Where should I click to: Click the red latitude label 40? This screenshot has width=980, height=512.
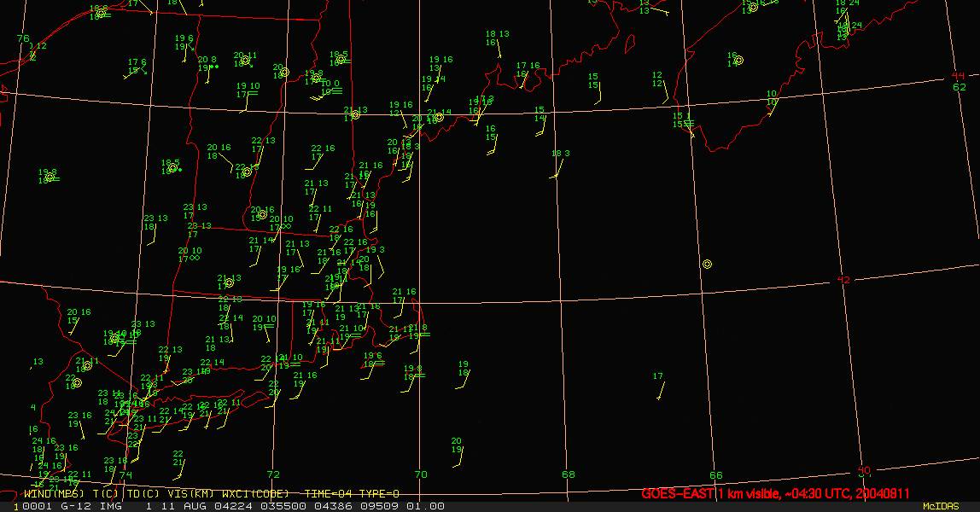pos(864,470)
